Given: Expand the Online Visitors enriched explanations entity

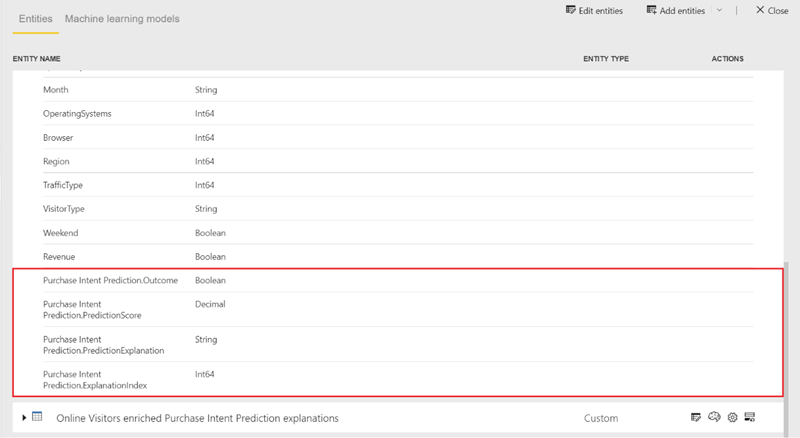Looking at the screenshot, I should pos(22,417).
